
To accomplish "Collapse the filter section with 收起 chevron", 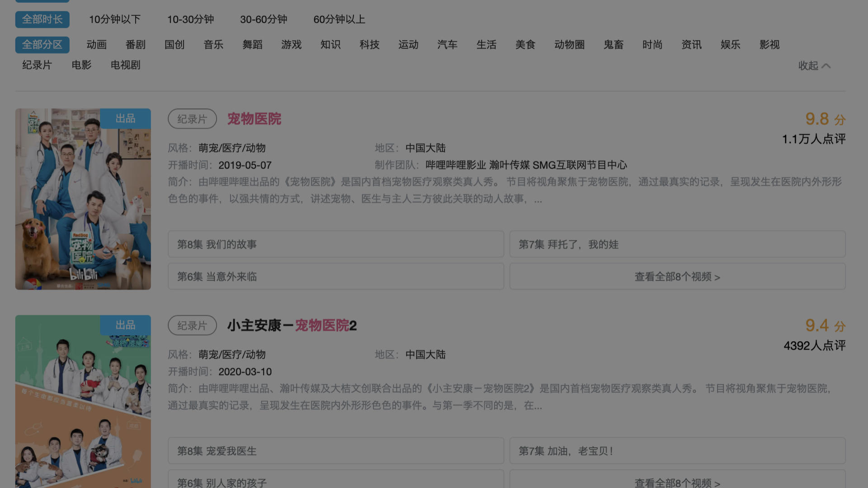I will click(814, 66).
